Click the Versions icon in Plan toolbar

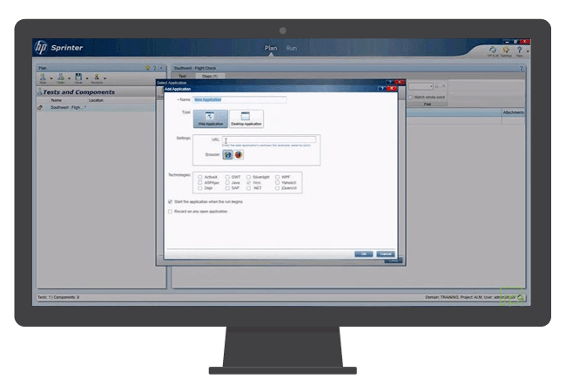97,78
